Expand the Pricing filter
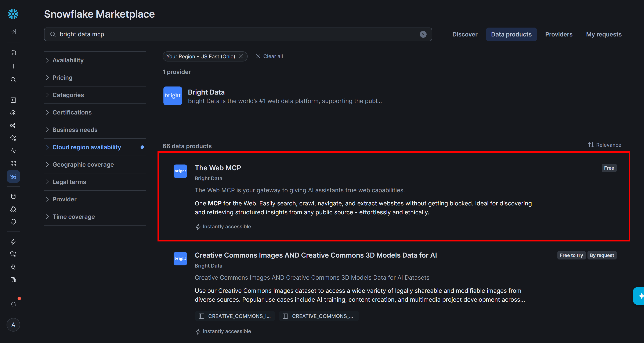 (x=95, y=78)
